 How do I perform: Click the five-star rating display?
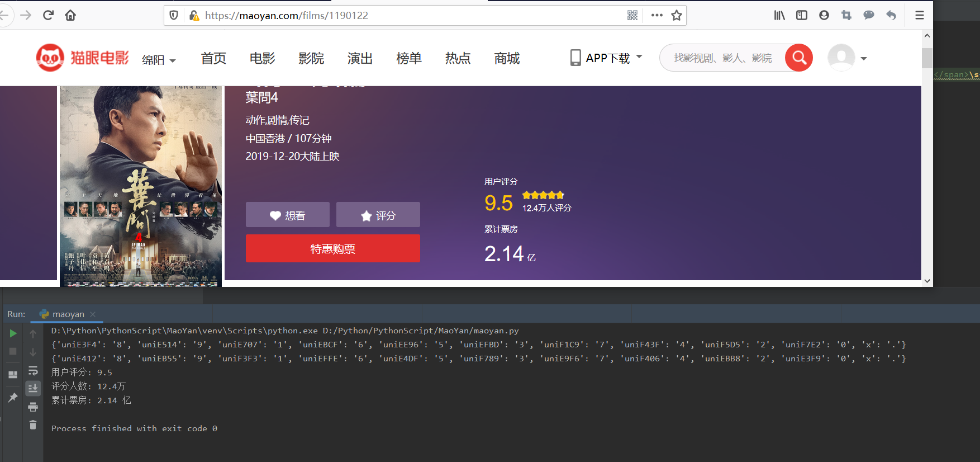tap(543, 195)
